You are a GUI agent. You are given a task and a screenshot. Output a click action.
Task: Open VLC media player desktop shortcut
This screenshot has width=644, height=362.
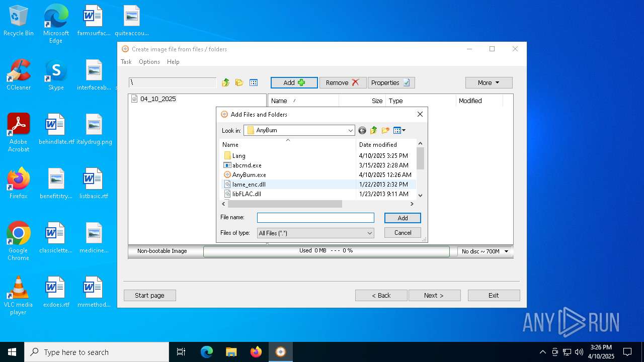pyautogui.click(x=19, y=296)
